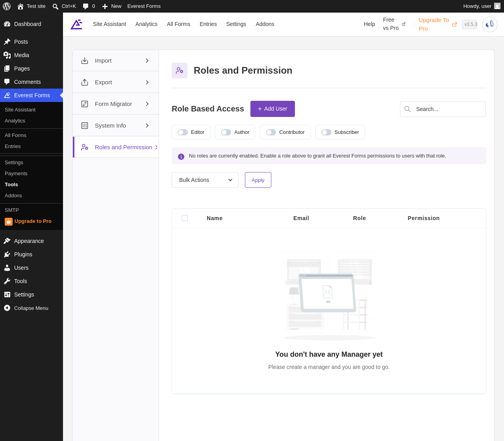The image size is (504, 441).
Task: Click the Form Migrator icon
Action: click(85, 104)
